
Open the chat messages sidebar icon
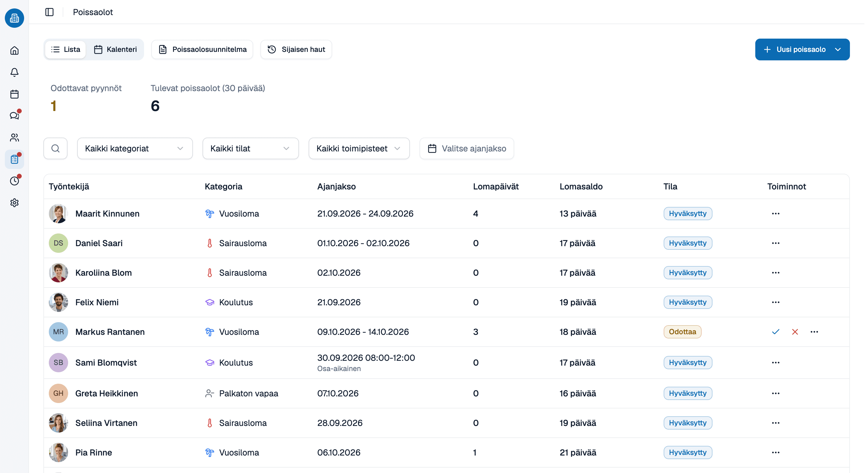[x=14, y=116]
